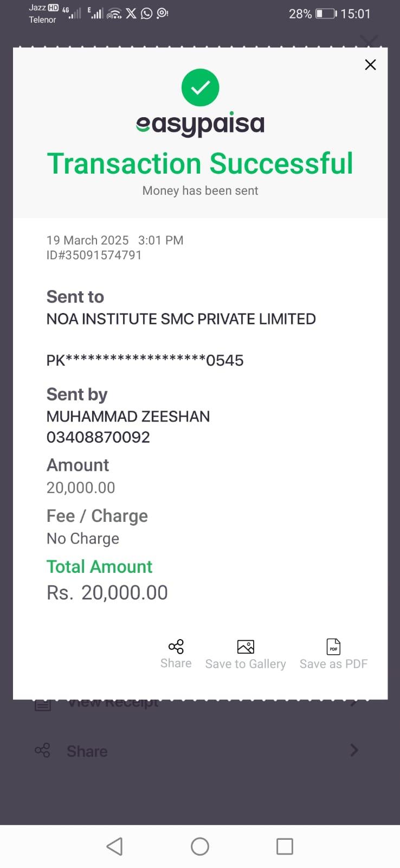400x868 pixels.
Task: Tap the transaction ID number text
Action: [94, 256]
